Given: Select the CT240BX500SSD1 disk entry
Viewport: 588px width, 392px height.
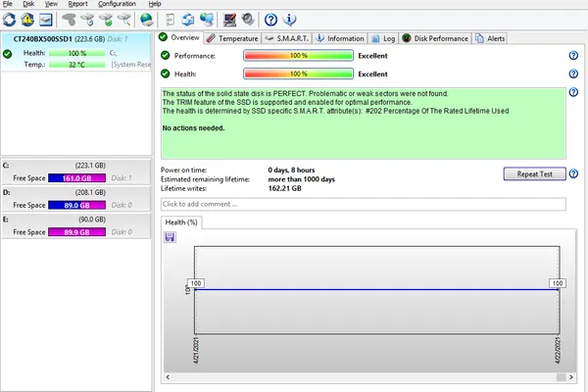Looking at the screenshot, I should pos(76,51).
